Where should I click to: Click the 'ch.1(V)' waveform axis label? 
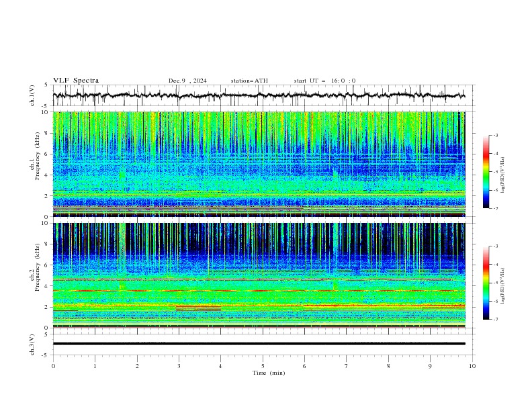click(32, 95)
